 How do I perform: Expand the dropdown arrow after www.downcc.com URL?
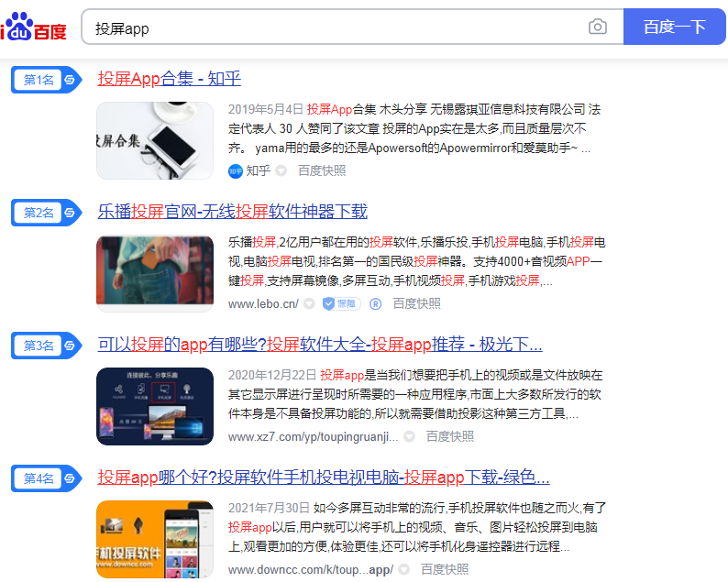tap(404, 569)
